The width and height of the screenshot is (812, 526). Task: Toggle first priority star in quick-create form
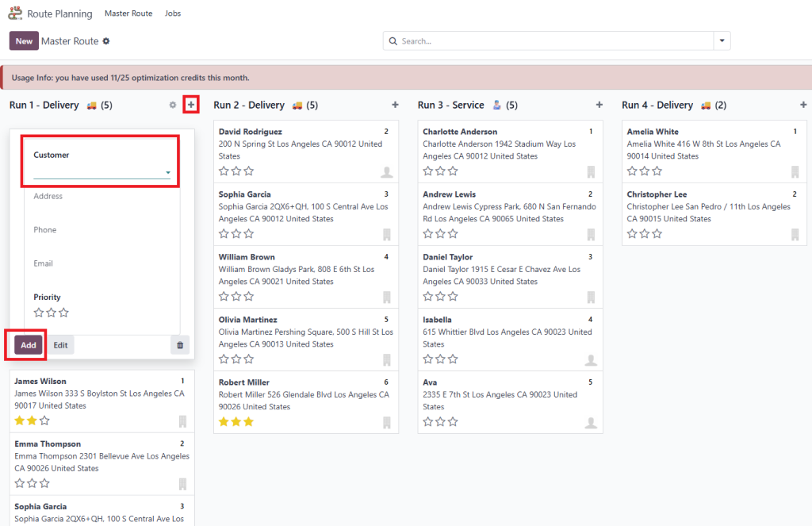(39, 313)
